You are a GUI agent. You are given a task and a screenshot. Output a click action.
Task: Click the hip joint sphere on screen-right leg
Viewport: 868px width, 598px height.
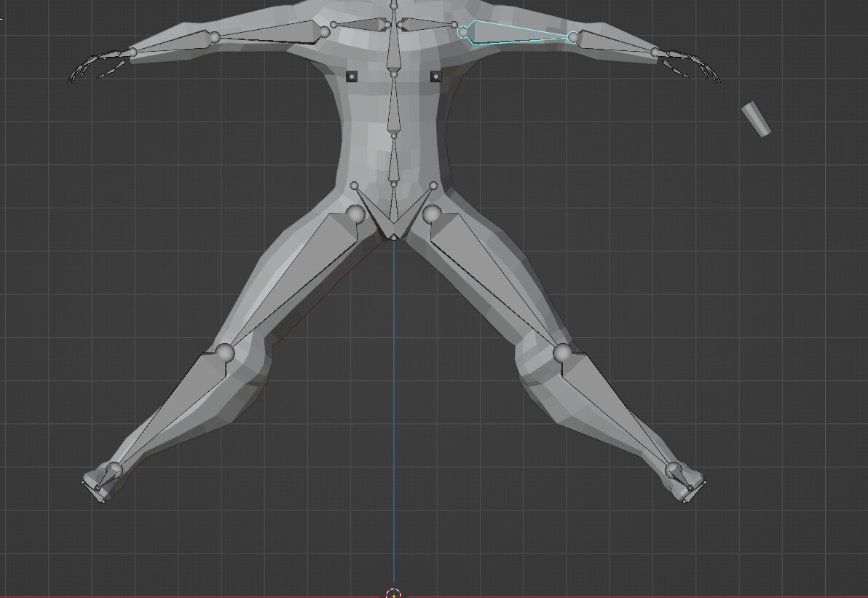(x=433, y=214)
